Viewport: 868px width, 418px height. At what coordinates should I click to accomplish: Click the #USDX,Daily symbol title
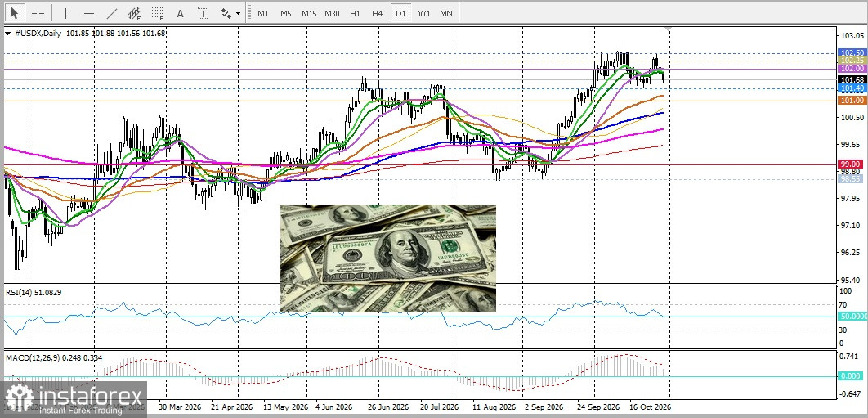point(37,33)
